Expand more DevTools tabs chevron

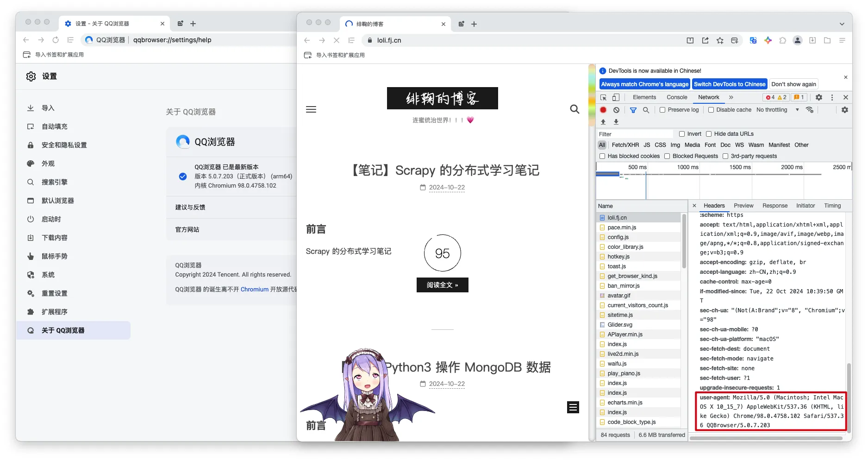(731, 97)
